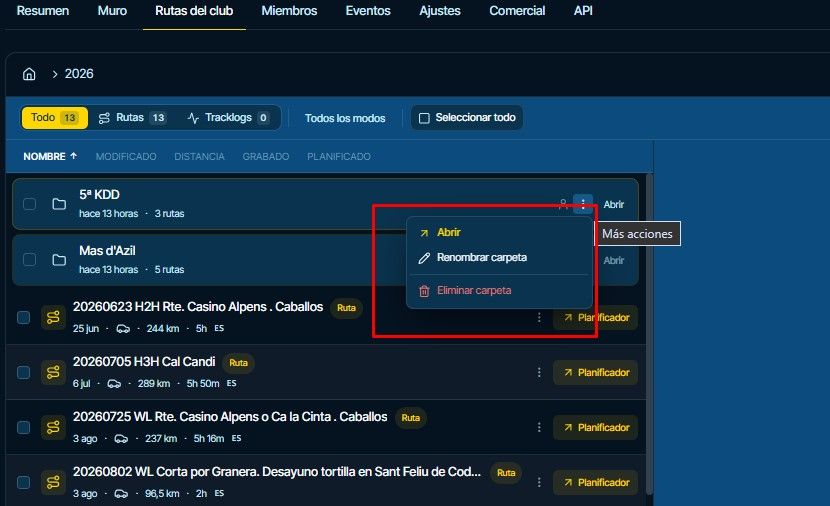830x506 pixels.
Task: Open route 20260705 H3H Cal Candi
Action: pos(144,362)
